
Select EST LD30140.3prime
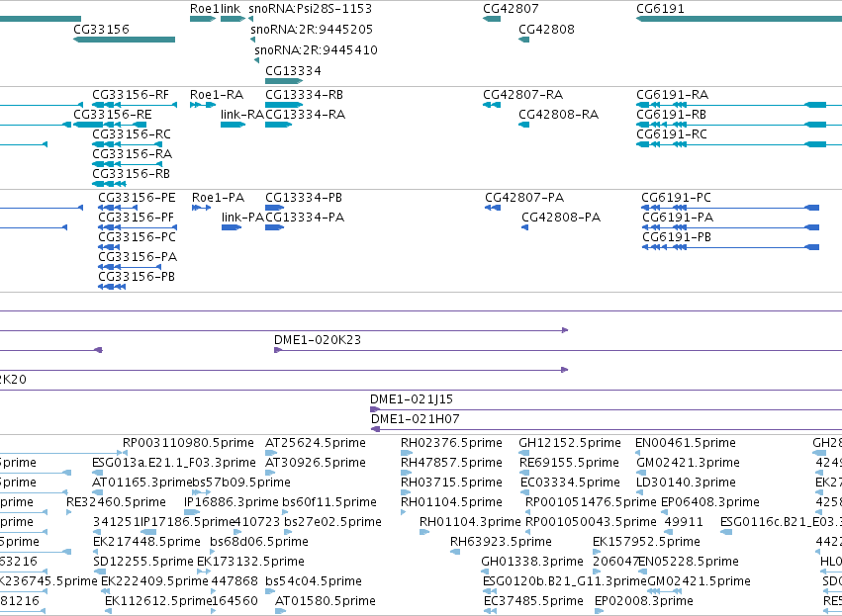pyautogui.click(x=686, y=483)
